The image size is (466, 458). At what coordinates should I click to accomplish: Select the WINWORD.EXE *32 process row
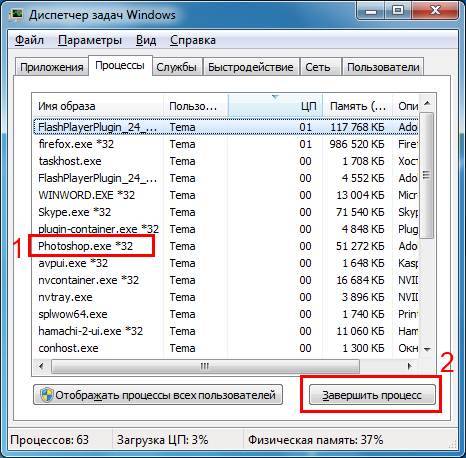coord(226,195)
